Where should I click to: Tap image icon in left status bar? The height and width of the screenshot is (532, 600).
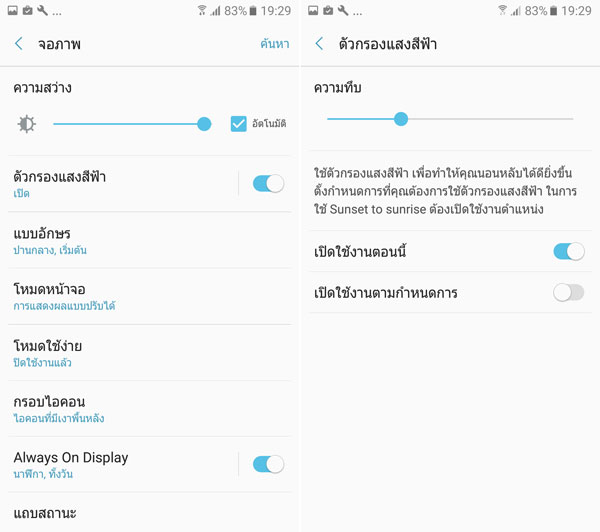(x=13, y=10)
